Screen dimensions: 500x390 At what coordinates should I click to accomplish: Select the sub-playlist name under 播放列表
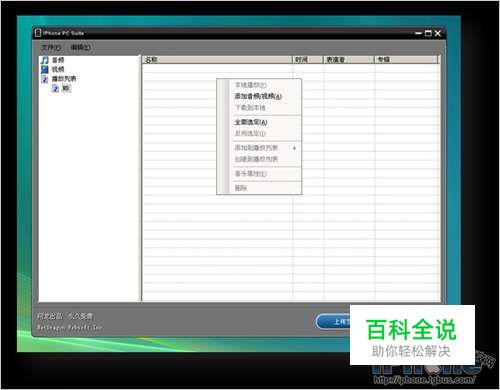pos(66,88)
